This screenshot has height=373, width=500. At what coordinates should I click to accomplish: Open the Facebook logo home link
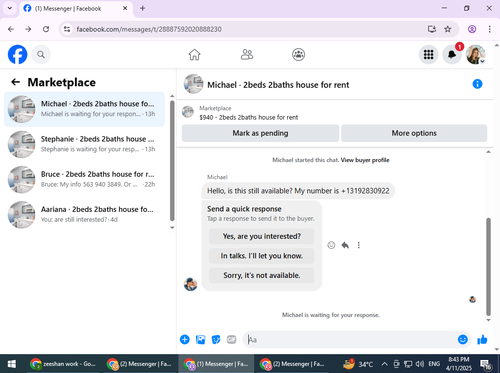[x=17, y=54]
